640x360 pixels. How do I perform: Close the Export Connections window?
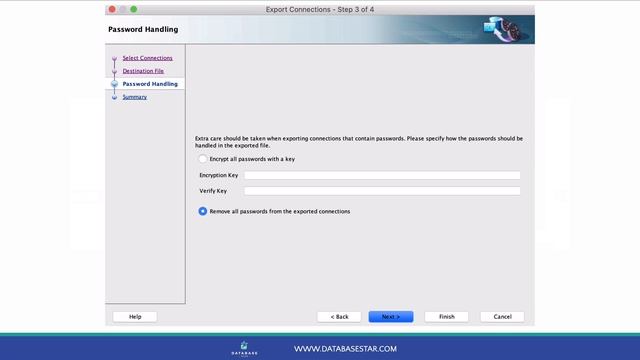click(112, 9)
